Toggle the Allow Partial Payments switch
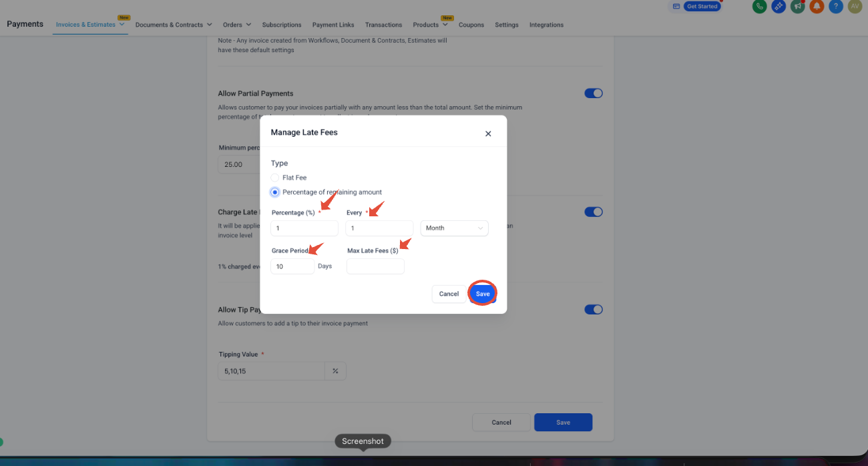The image size is (868, 466). (594, 93)
